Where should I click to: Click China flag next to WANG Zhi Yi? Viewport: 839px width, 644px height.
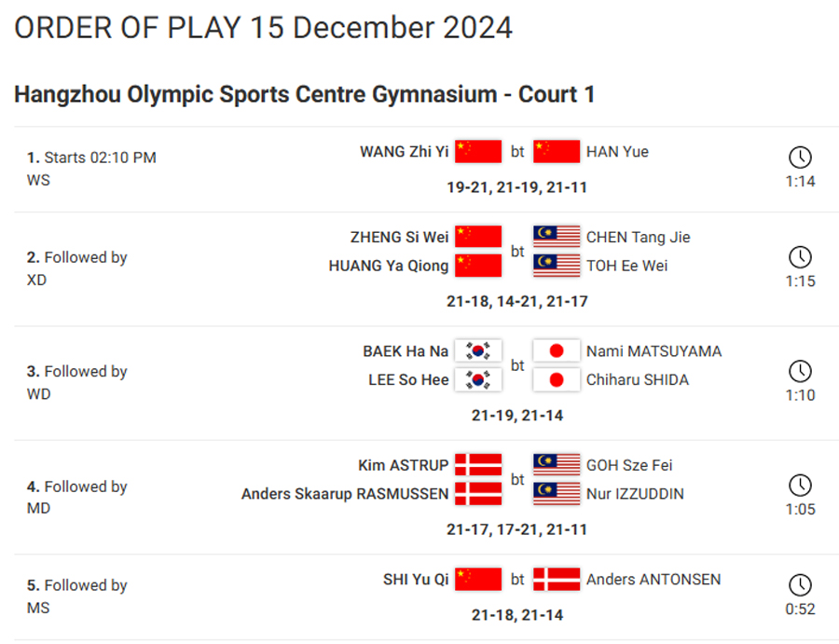click(478, 151)
